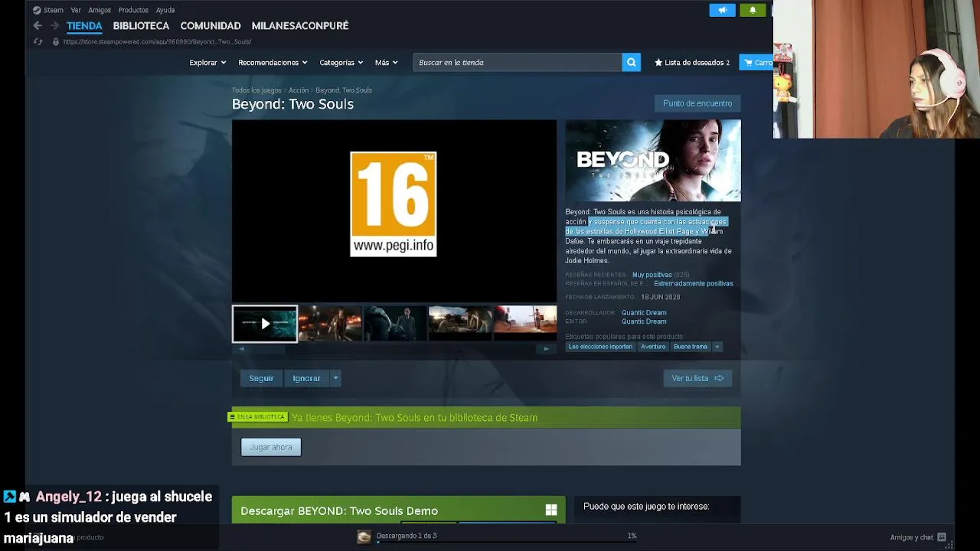This screenshot has height=551, width=980.
Task: Switch to the TIENDA tab
Action: tap(84, 25)
